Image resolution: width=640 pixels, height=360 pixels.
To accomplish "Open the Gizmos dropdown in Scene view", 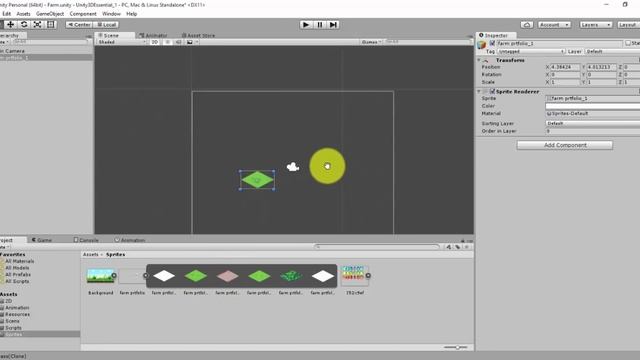I will click(371, 42).
